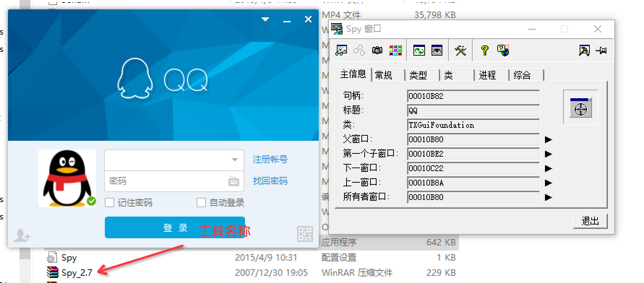Click the Spy configuration file icon

[x=52, y=257]
